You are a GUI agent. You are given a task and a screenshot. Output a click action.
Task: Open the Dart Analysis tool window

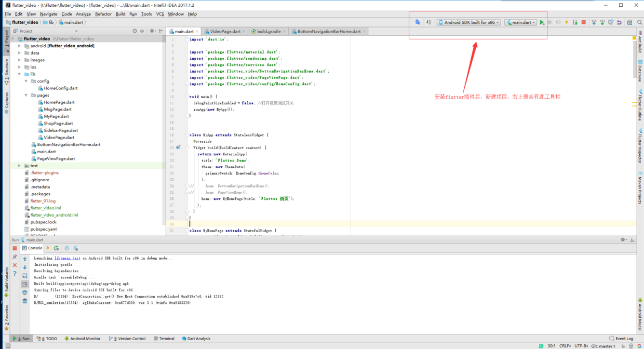pyautogui.click(x=196, y=339)
